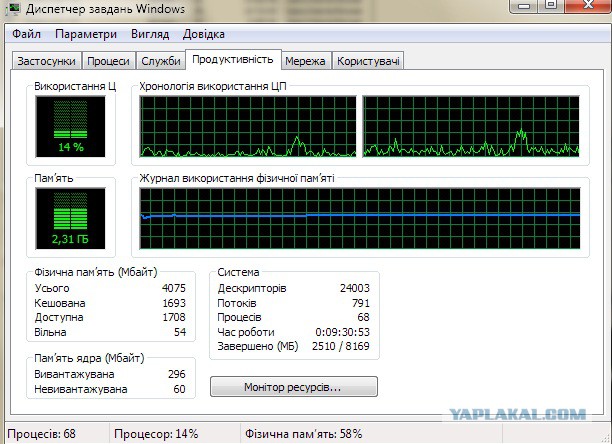Image resolution: width=612 pixels, height=444 pixels.
Task: Click the Вільна value 54
Action: coord(180,332)
